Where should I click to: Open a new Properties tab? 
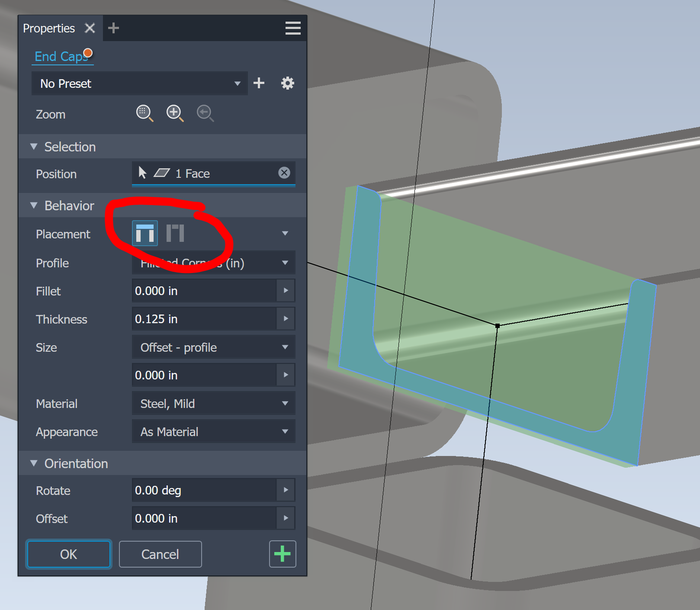[113, 28]
